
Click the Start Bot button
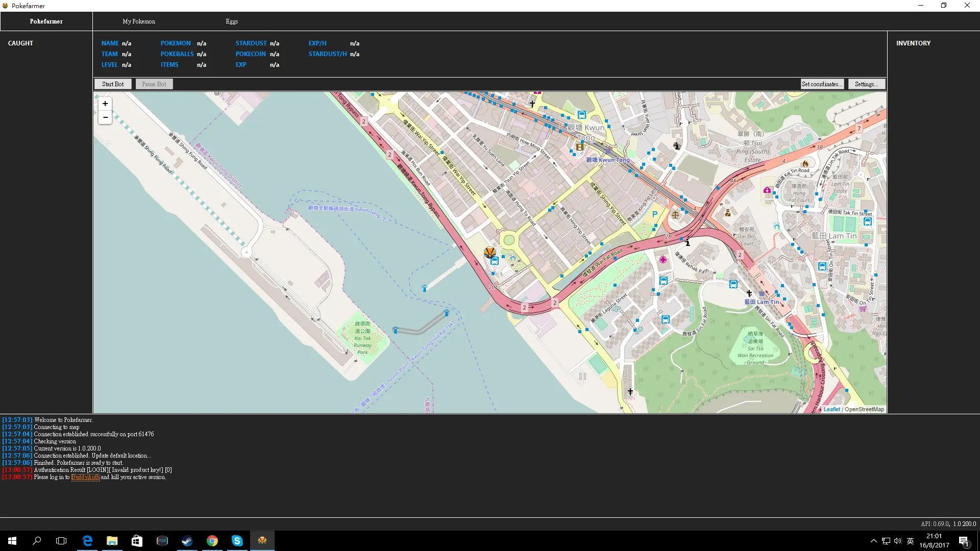113,84
